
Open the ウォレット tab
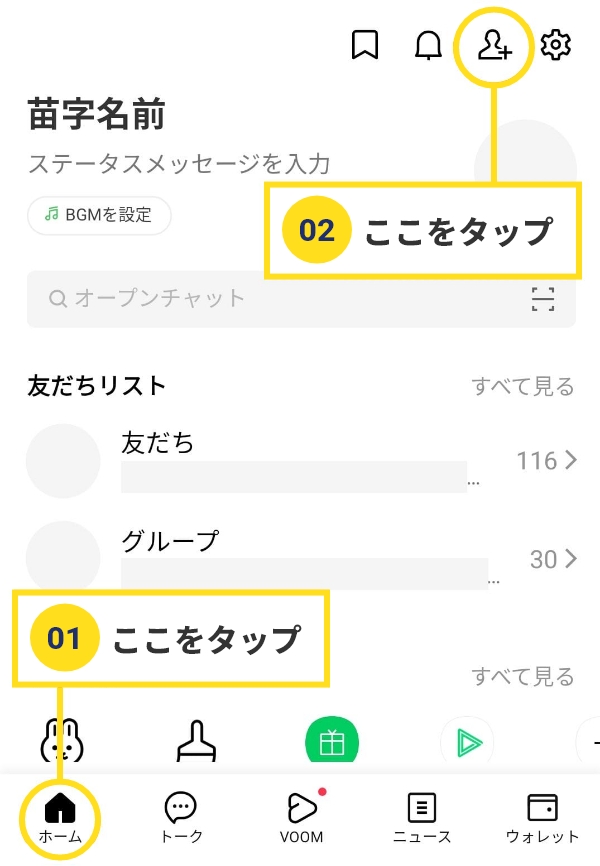pyautogui.click(x=542, y=818)
